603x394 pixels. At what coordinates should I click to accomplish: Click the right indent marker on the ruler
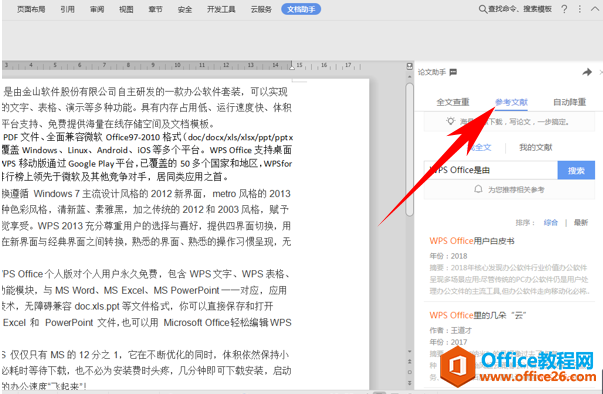coord(292,66)
